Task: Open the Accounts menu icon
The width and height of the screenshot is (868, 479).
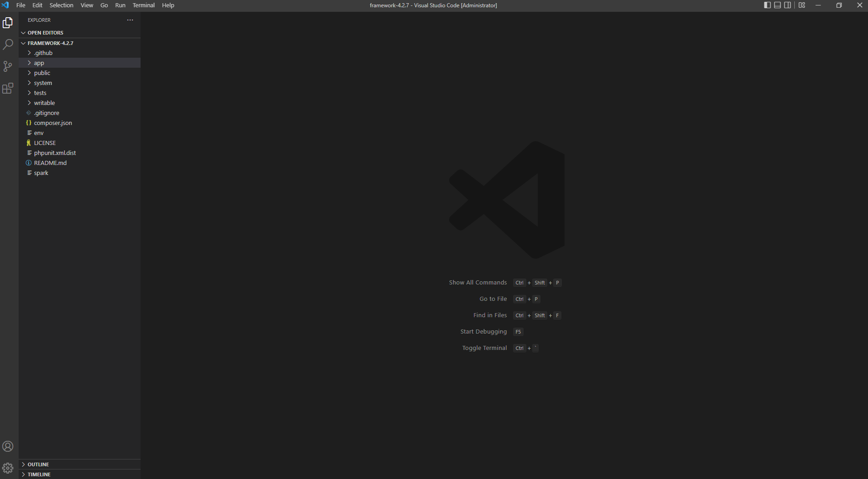Action: click(x=8, y=446)
